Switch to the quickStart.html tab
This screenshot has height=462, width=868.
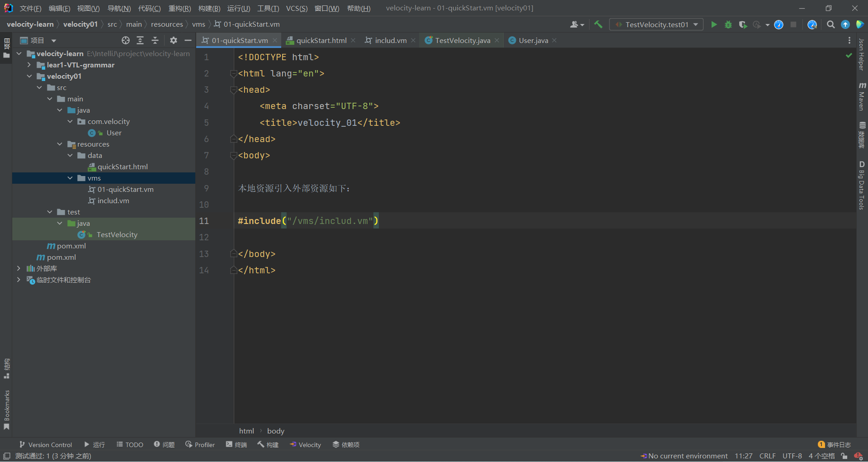click(321, 40)
